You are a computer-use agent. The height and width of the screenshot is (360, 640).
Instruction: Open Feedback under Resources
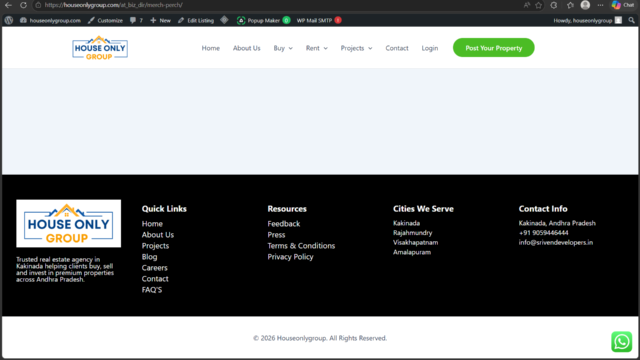[x=284, y=224]
